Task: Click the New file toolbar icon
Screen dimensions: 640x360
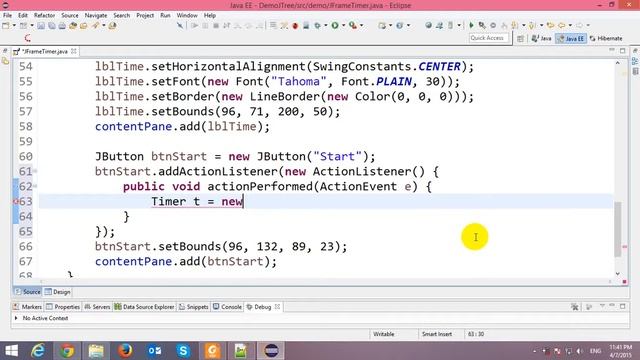Action: [6, 25]
